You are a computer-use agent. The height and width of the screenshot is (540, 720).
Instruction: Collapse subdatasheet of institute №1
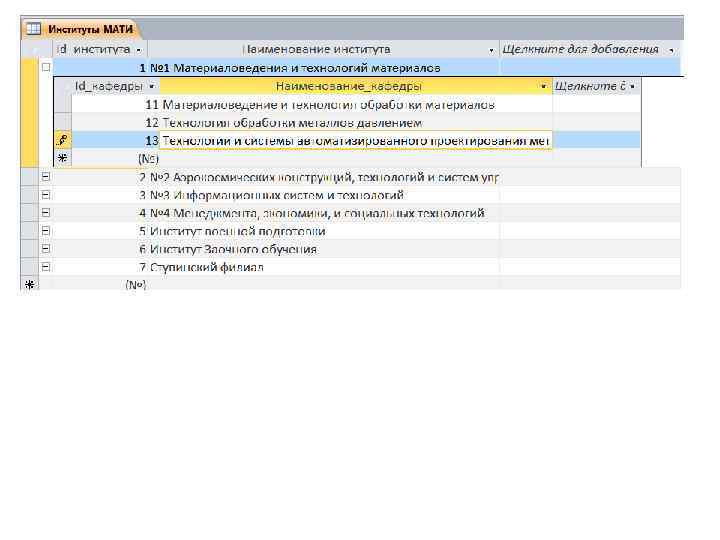click(x=45, y=67)
